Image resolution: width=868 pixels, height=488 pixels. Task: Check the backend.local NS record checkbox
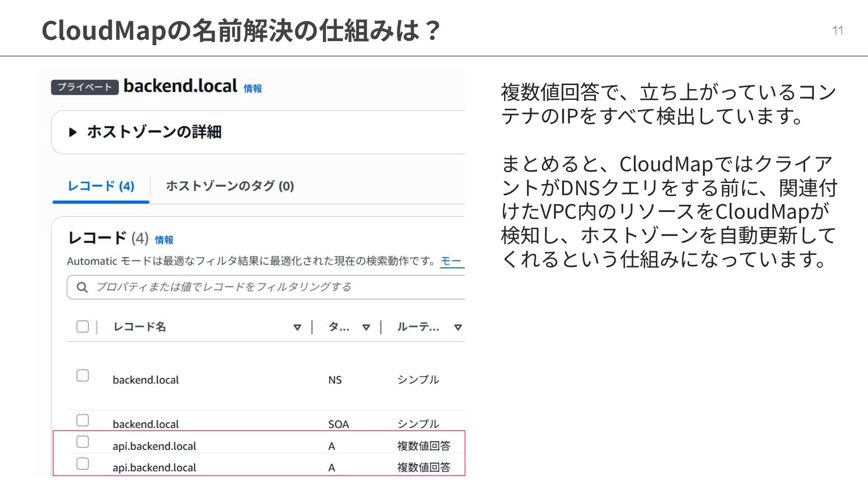83,375
